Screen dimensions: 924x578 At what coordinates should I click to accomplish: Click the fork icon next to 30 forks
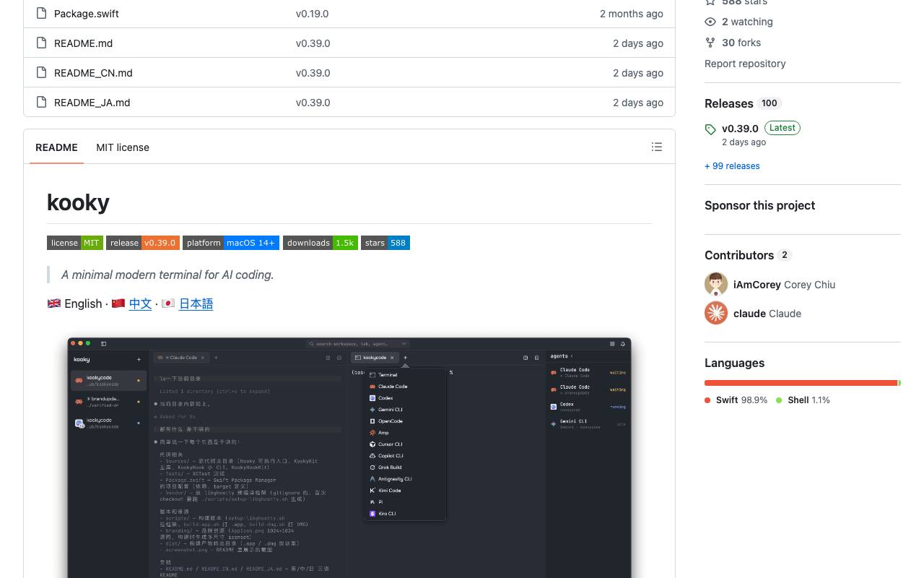coord(710,43)
